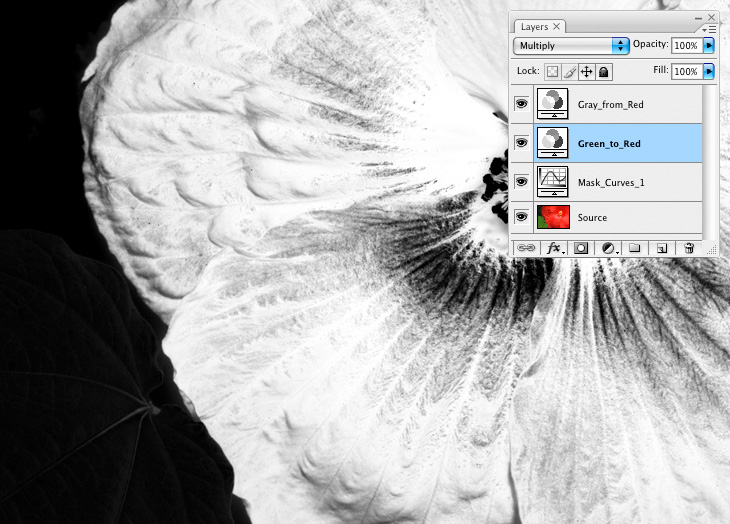Open the Multiply blend mode dropdown

(571, 46)
